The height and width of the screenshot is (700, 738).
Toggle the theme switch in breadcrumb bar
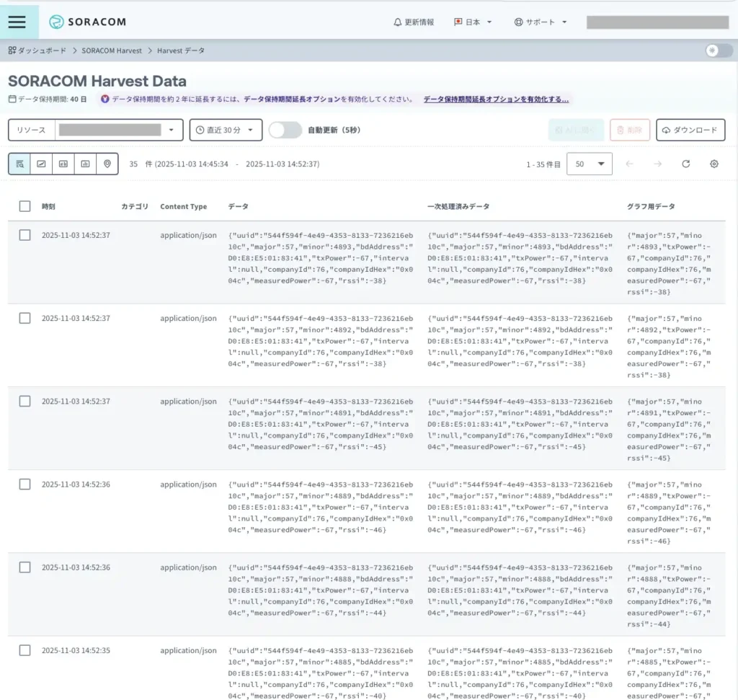pos(718,50)
